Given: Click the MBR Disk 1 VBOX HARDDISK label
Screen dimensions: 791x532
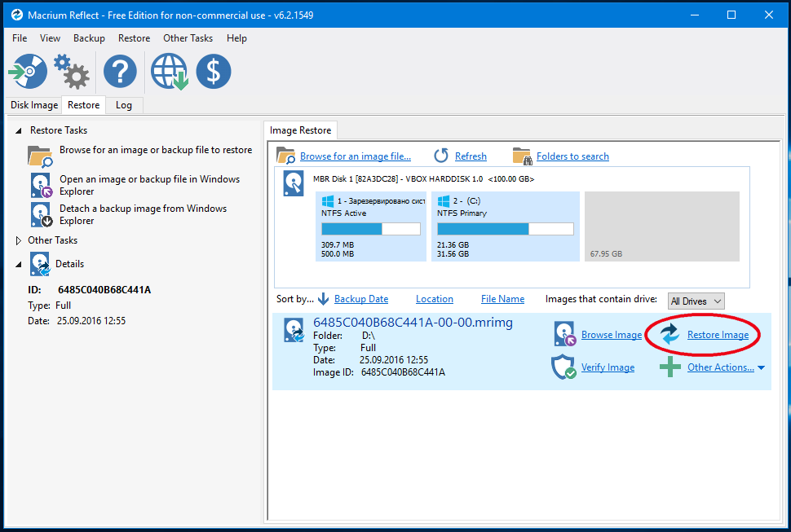Looking at the screenshot, I should pyautogui.click(x=424, y=179).
